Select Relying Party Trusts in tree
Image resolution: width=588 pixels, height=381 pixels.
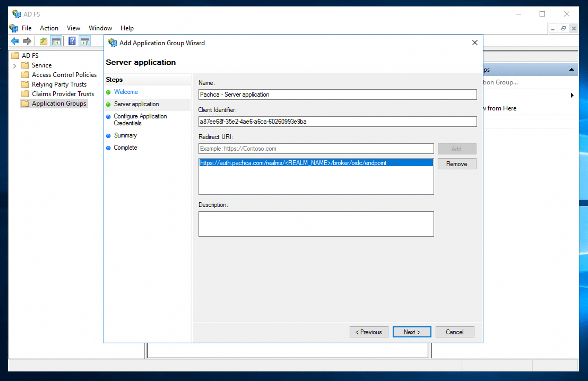coord(59,84)
